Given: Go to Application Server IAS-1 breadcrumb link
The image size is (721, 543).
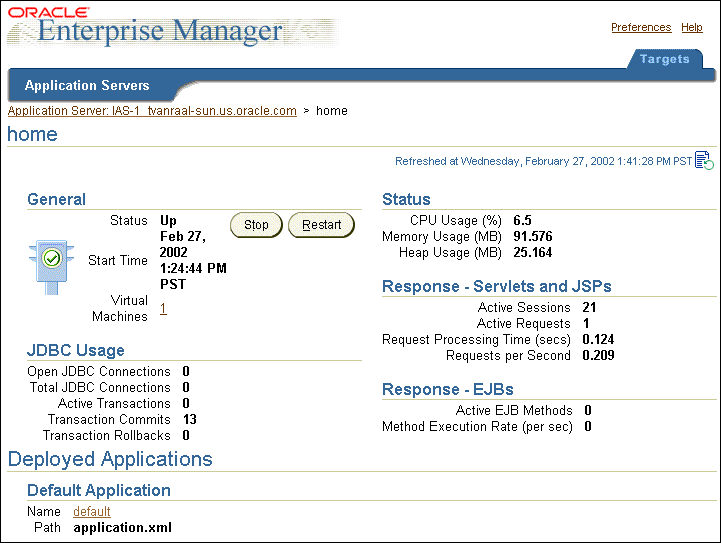Looking at the screenshot, I should [x=152, y=111].
